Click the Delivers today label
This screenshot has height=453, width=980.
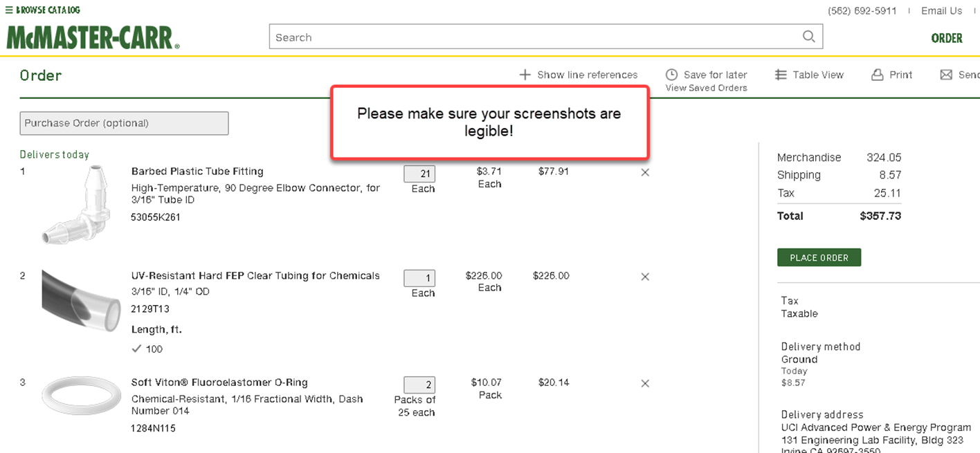pyautogui.click(x=55, y=154)
